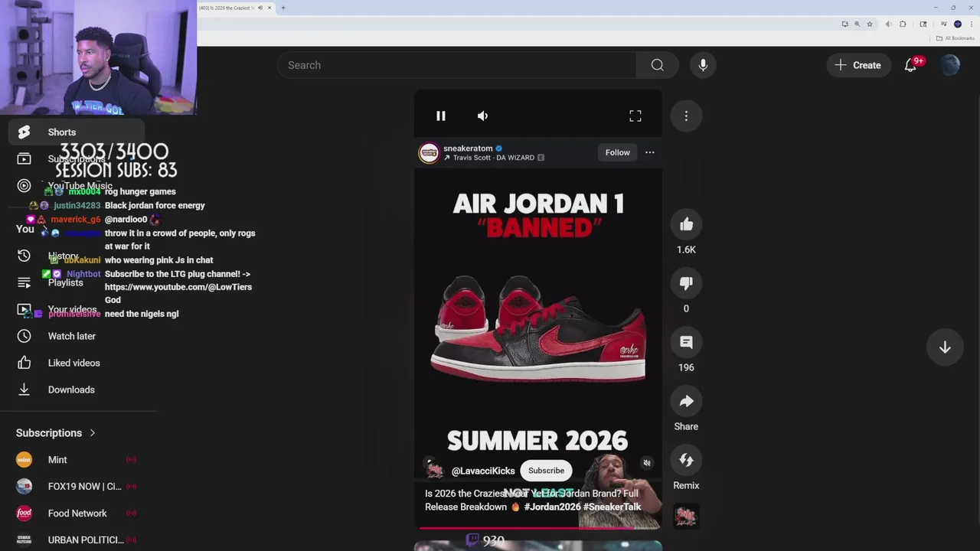This screenshot has width=980, height=551.
Task: Close the current browser tab
Action: [269, 8]
